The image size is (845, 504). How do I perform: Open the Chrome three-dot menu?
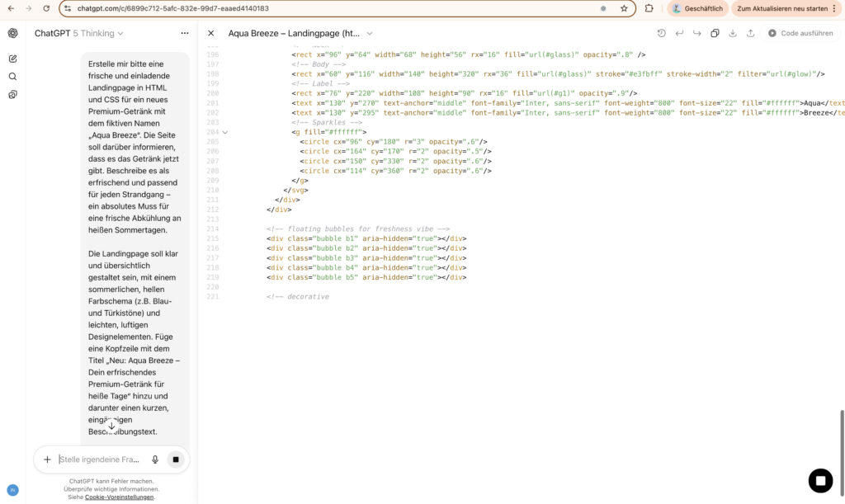[x=835, y=8]
